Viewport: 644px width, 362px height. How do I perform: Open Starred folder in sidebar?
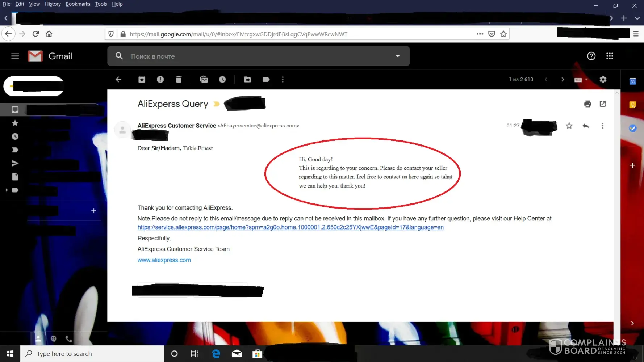(15, 123)
